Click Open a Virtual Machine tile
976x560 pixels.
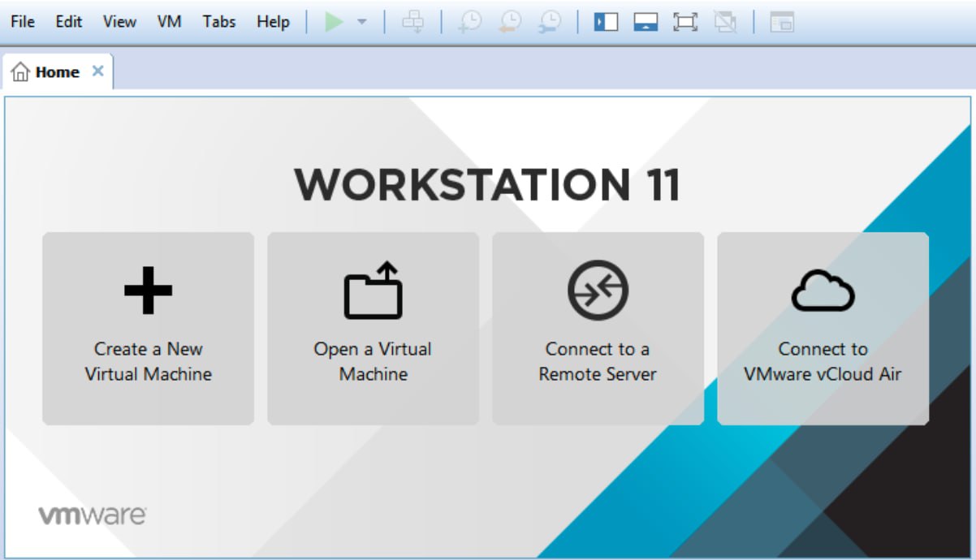[x=374, y=329]
